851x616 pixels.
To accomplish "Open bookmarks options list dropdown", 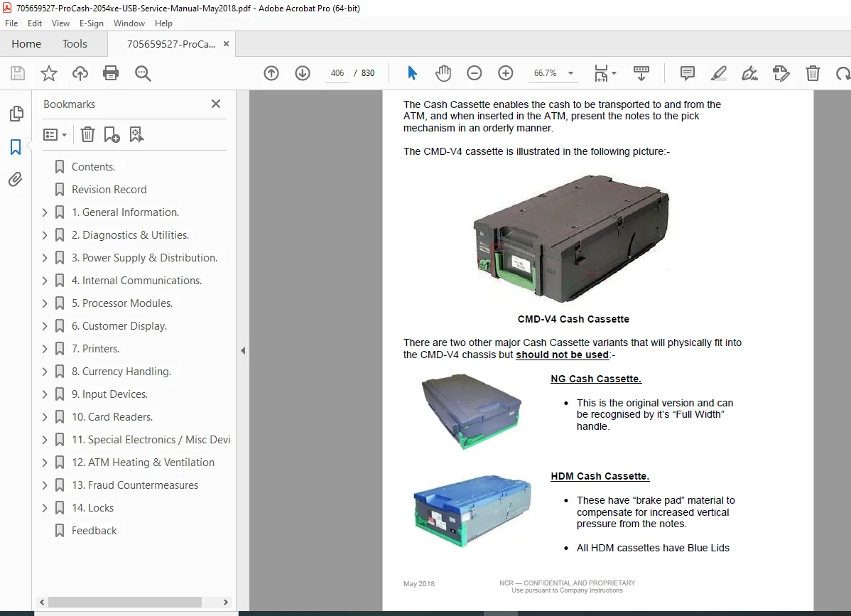I will coord(55,134).
